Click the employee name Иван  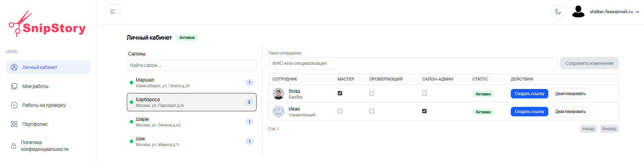click(294, 109)
